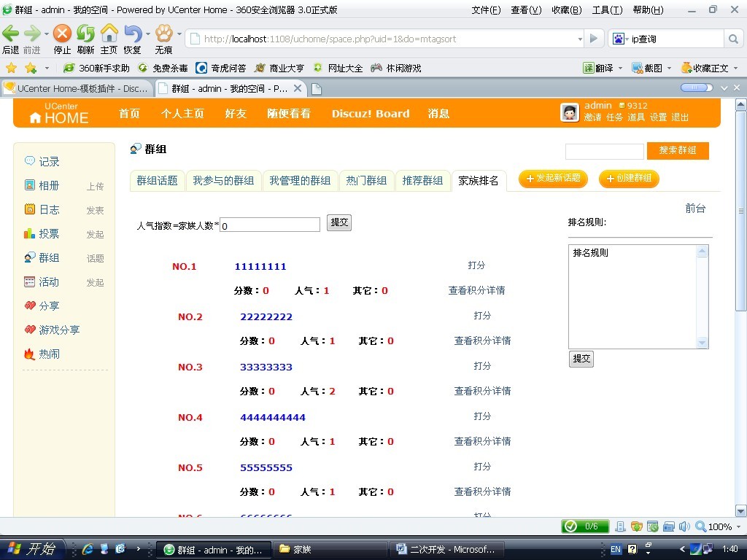747x560 pixels.
Task: Click the 前台 link
Action: tap(695, 208)
